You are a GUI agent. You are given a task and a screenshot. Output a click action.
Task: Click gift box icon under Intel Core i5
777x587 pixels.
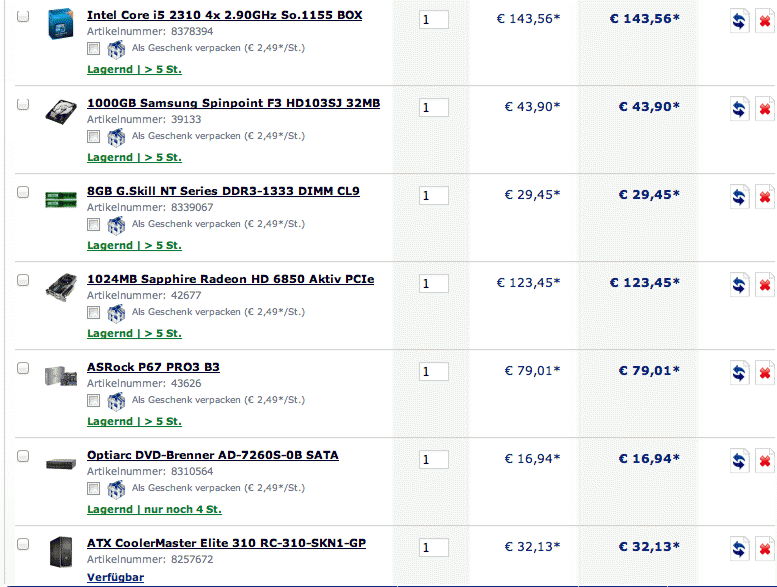(x=116, y=49)
